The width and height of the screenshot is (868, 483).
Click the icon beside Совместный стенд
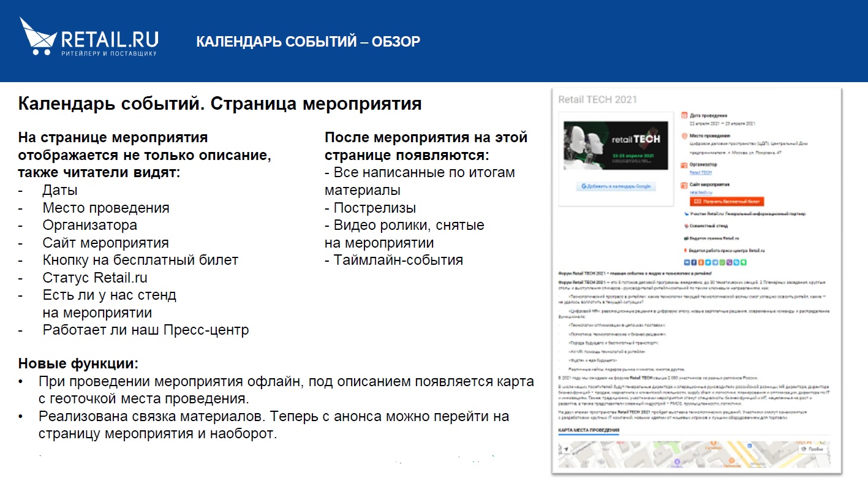686,226
